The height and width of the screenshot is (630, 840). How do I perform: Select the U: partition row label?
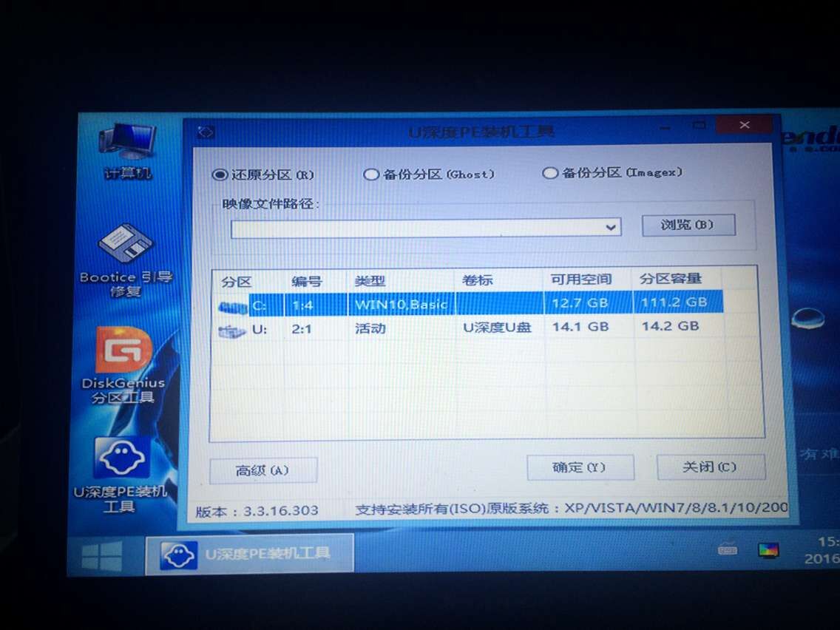[x=260, y=329]
